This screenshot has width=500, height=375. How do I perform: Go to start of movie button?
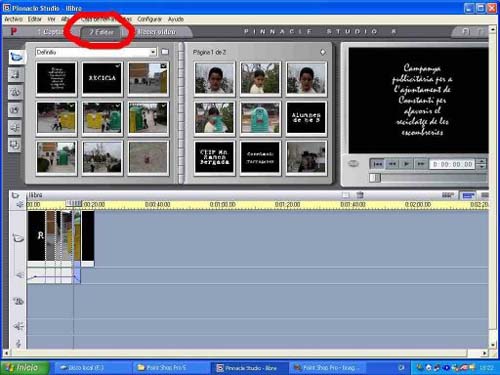[x=377, y=164]
